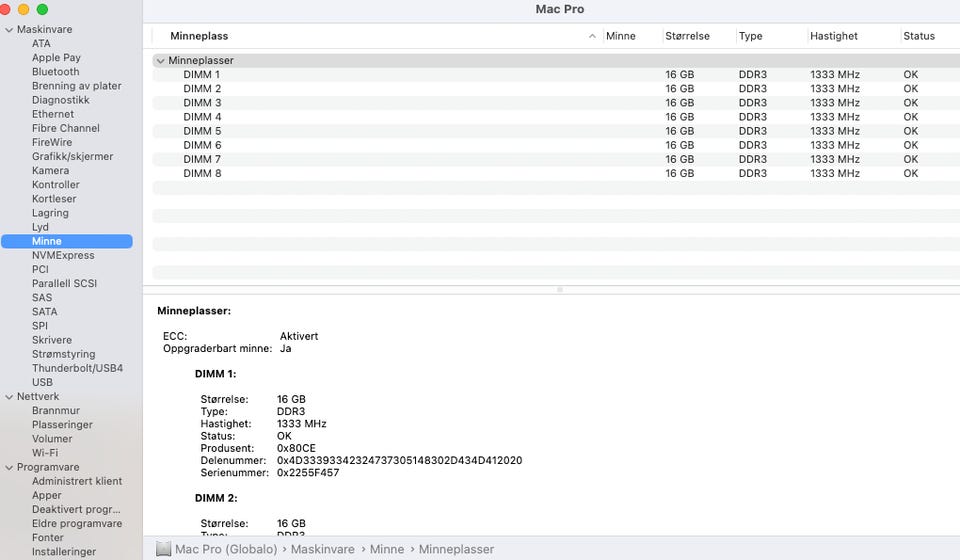Viewport: 960px width, 560px height.
Task: Open SATA hardware info
Action: click(44, 312)
